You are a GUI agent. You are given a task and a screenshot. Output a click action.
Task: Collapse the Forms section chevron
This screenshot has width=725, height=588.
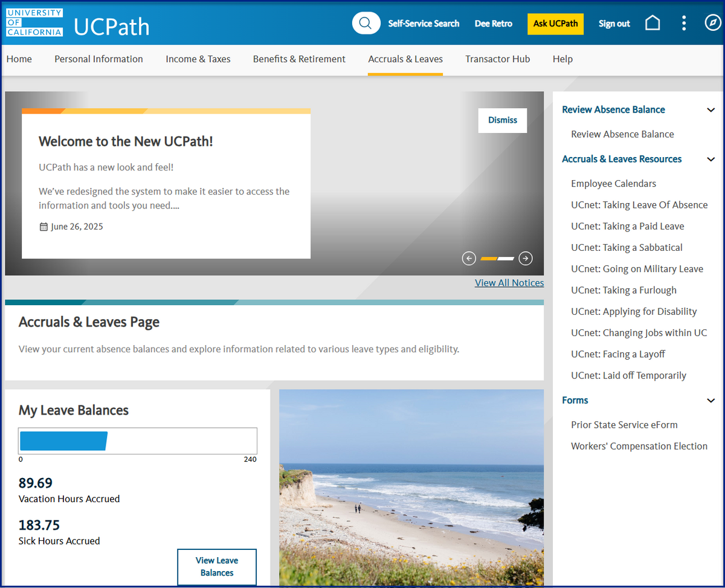click(710, 401)
